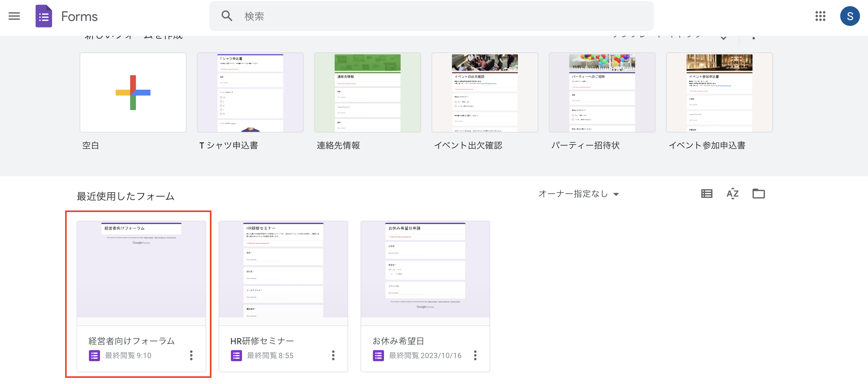Open the S account avatar menu
This screenshot has height=384, width=868.
click(x=849, y=16)
